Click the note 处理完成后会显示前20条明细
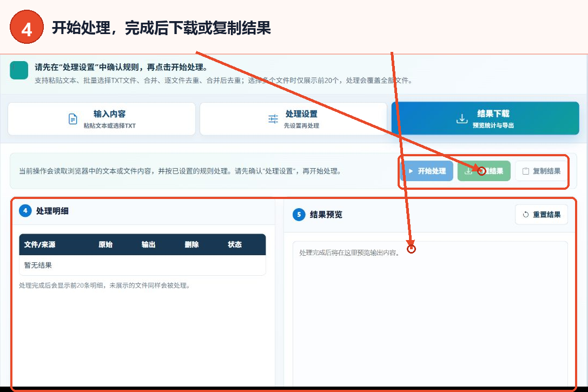588x392 pixels. [105, 285]
